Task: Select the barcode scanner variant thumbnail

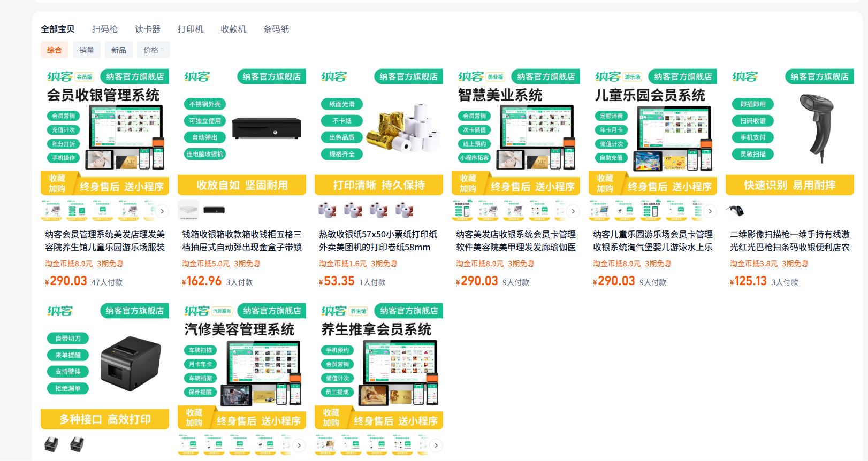Action: tap(736, 210)
